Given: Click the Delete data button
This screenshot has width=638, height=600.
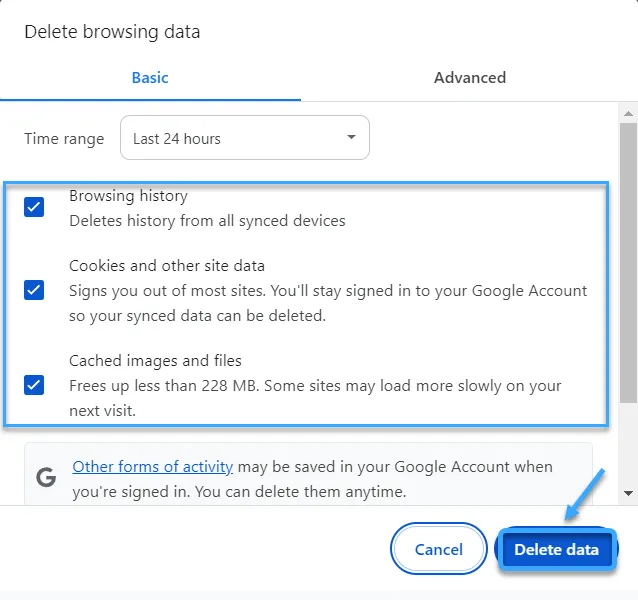Looking at the screenshot, I should click(x=556, y=549).
